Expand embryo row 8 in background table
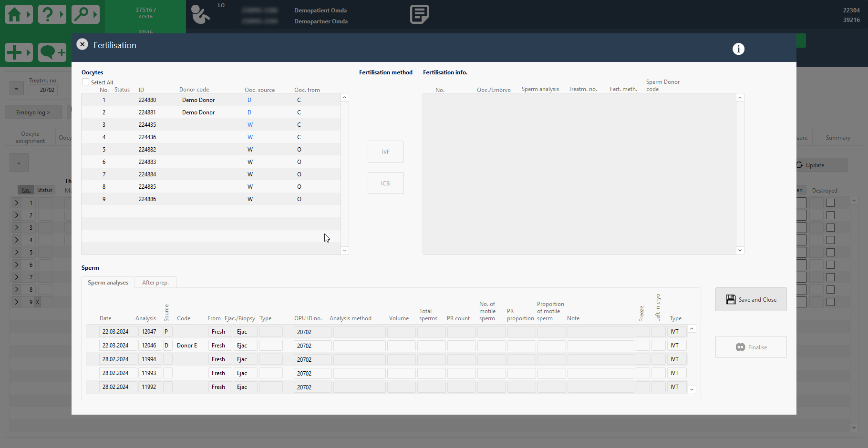The width and height of the screenshot is (868, 448). coord(17,289)
